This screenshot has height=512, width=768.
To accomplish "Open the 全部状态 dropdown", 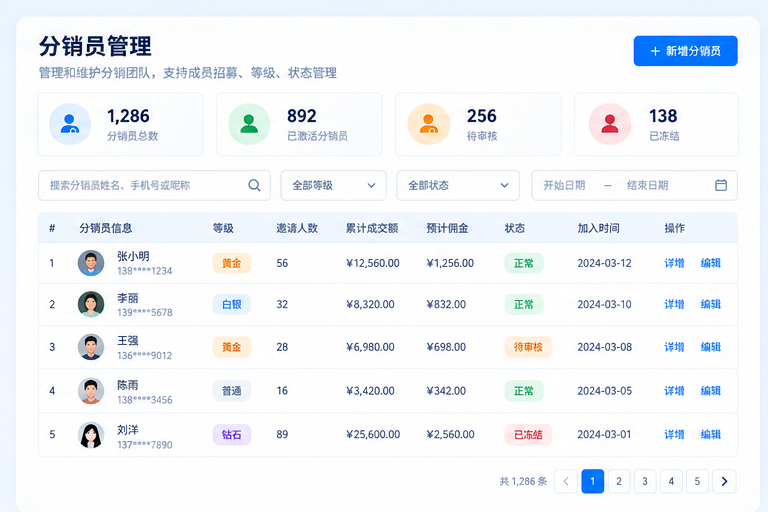I will (457, 185).
